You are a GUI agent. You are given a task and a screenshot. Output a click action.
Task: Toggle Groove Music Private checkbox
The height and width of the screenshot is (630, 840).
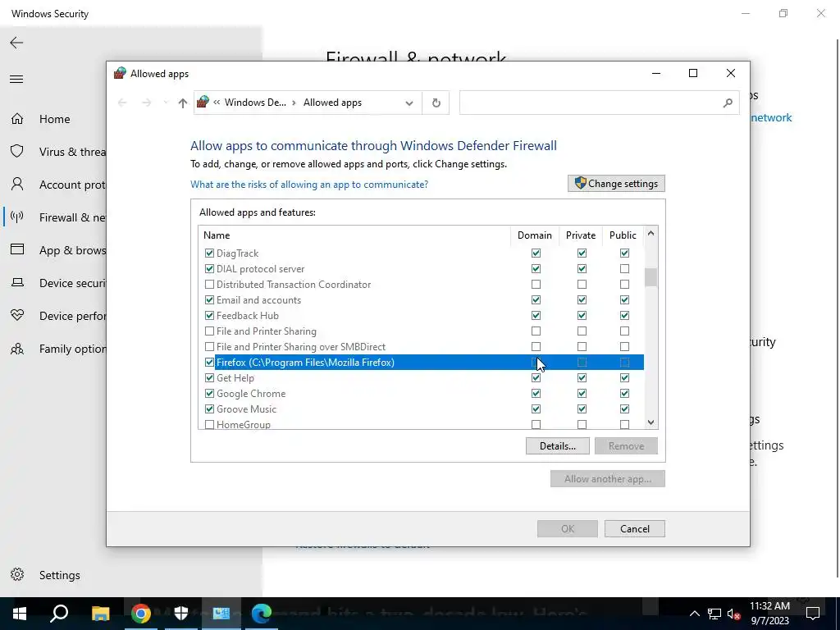point(582,409)
